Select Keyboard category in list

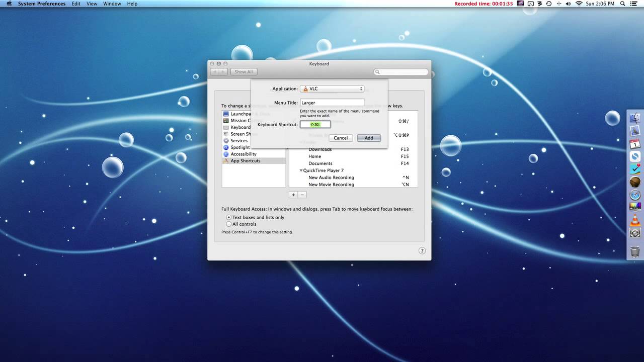254,127
